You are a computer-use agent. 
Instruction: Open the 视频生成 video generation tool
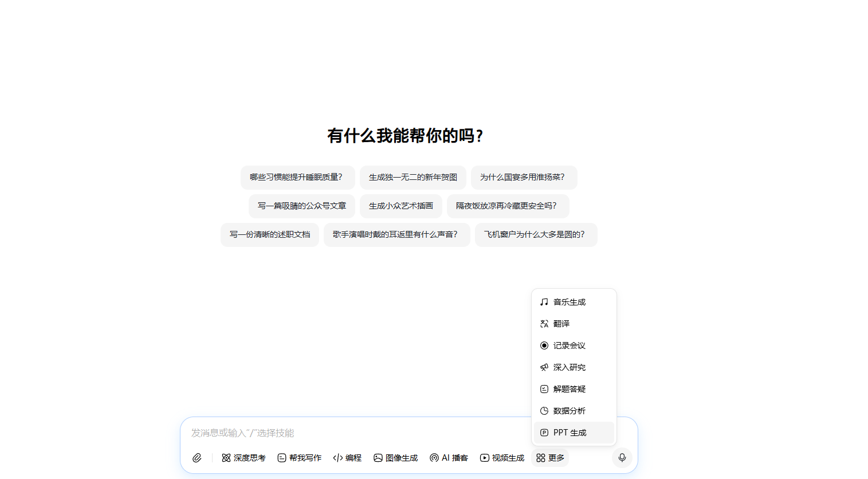(x=501, y=458)
